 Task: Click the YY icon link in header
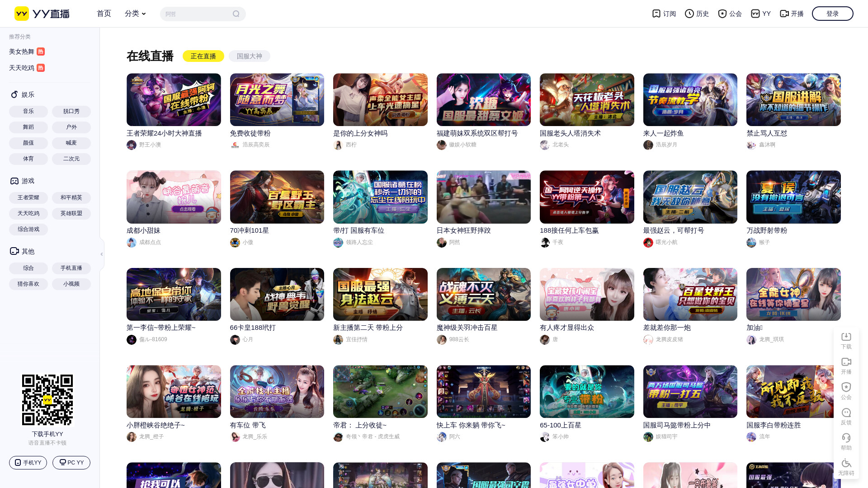(x=761, y=14)
